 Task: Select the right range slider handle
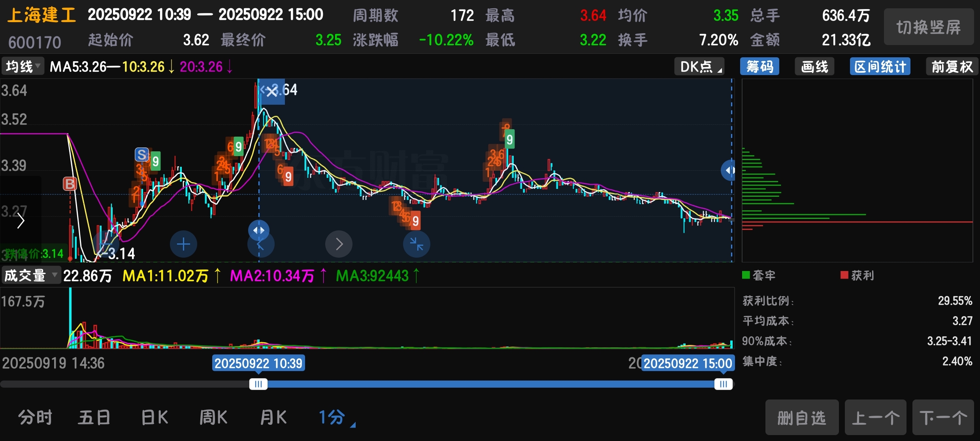tap(724, 384)
